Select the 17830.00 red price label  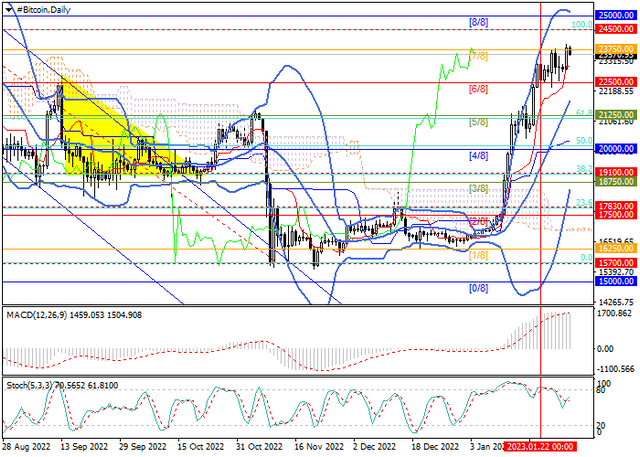point(616,206)
